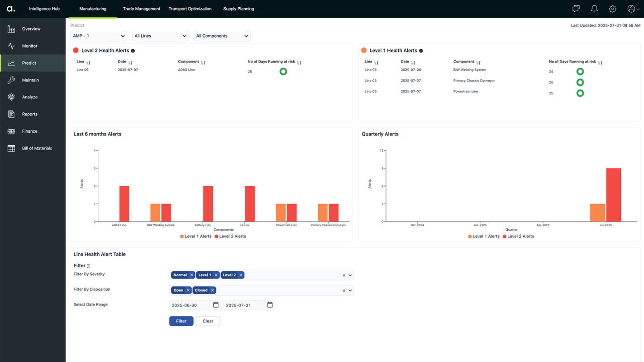644x362 pixels.
Task: Click the Monitor pulse icon in sidebar
Action: click(11, 46)
